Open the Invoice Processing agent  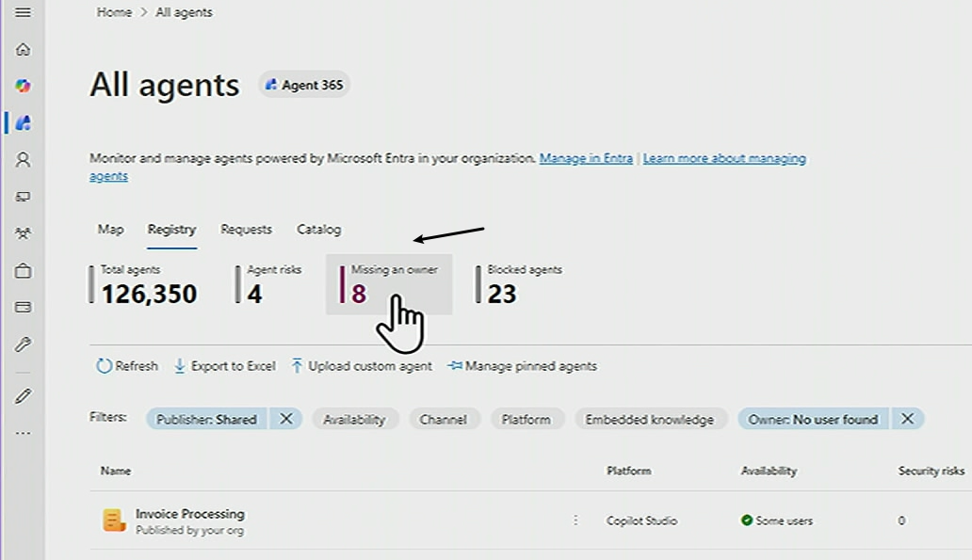[190, 514]
